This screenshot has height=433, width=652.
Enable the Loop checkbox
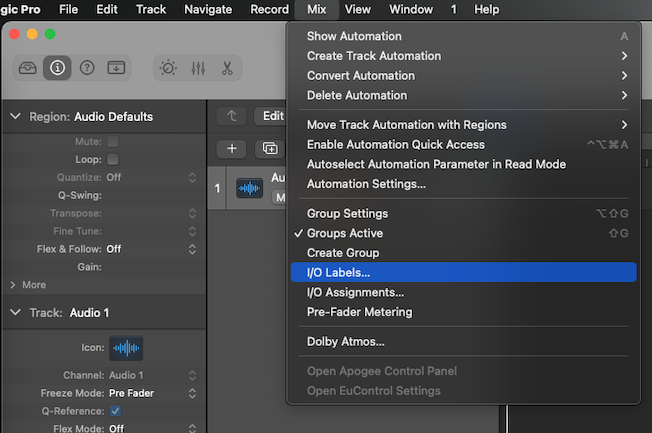(x=113, y=159)
